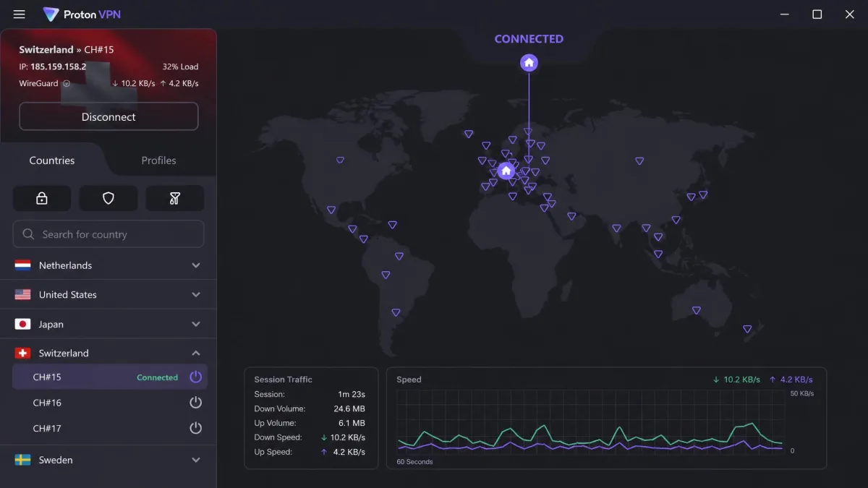Click the Netherlands flag icon
This screenshot has height=488, width=868.
pyautogui.click(x=23, y=265)
